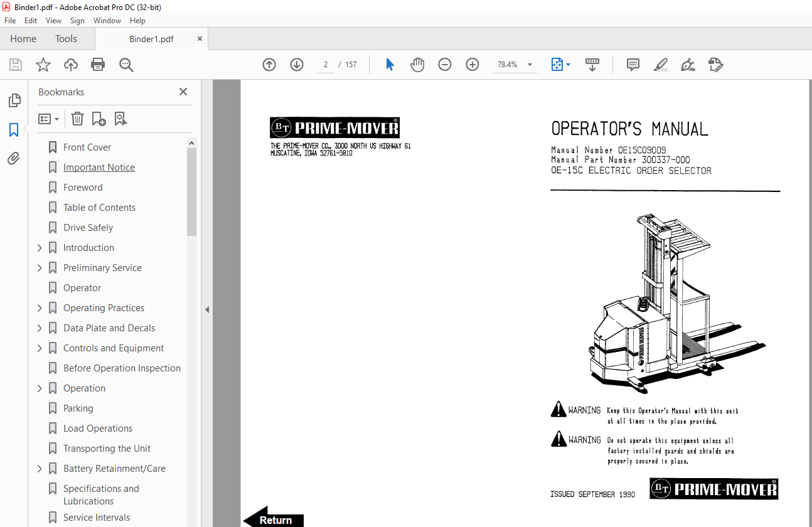
Task: Open the zoom level dropdown
Action: pos(530,65)
